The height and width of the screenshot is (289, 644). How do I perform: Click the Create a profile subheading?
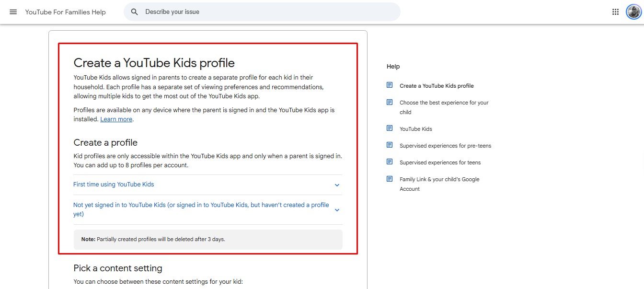[105, 142]
